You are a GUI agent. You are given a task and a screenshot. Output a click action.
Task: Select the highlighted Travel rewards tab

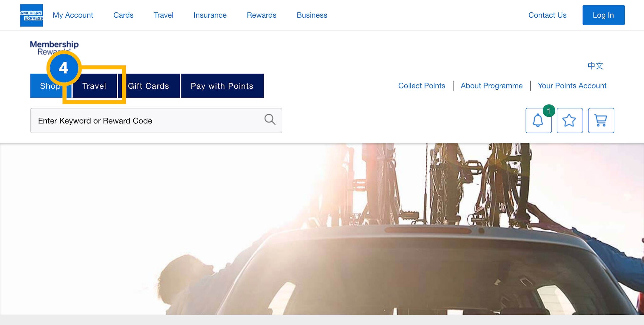point(94,86)
